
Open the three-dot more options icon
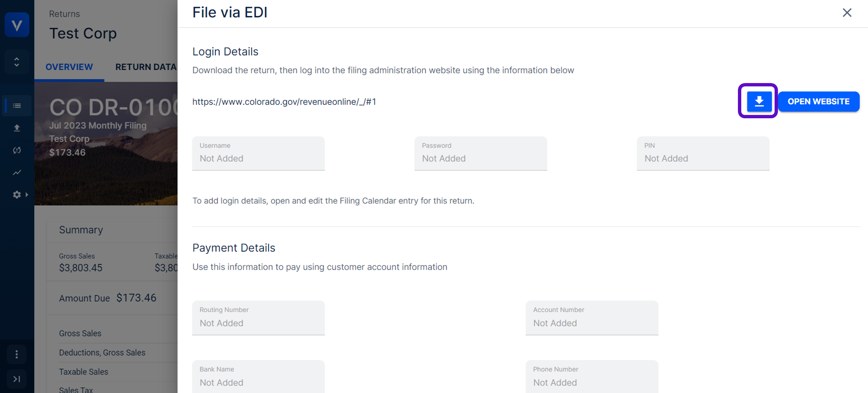(x=17, y=354)
